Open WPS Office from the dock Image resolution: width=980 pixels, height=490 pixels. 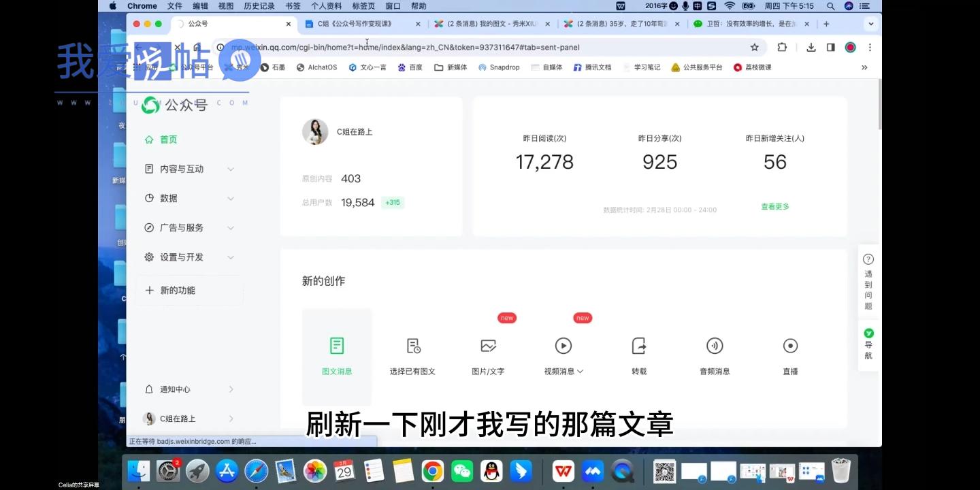point(563,470)
